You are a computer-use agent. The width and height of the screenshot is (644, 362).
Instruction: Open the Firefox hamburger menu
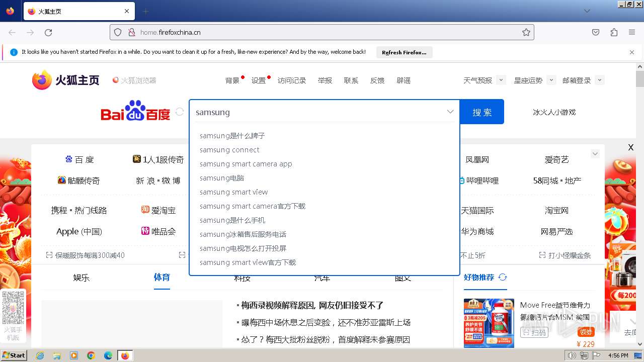coord(632,32)
